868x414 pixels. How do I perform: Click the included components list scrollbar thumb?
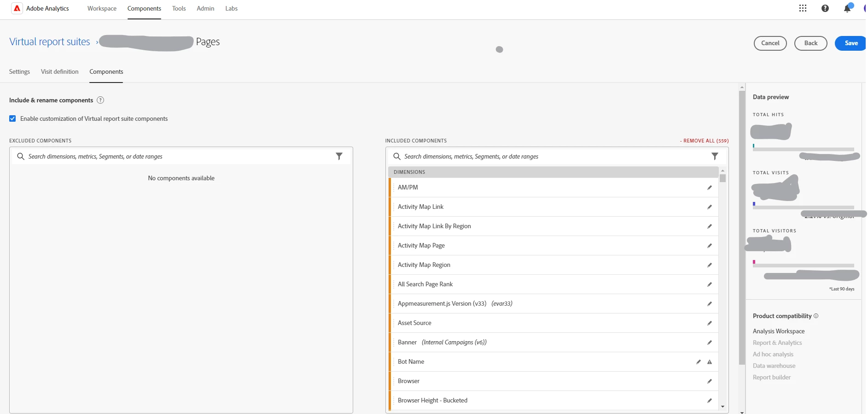(x=722, y=178)
